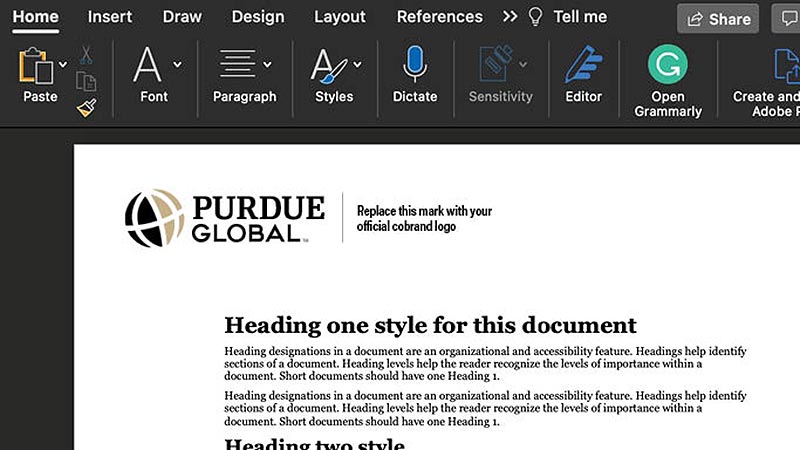Click 'official cobrand logo' text line
This screenshot has width=800, height=450.
point(406,226)
